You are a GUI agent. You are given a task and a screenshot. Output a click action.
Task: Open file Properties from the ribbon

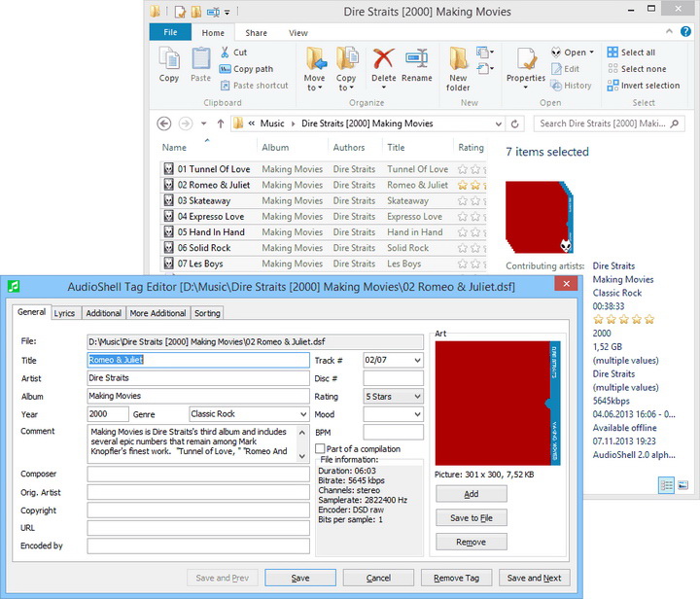[x=526, y=64]
